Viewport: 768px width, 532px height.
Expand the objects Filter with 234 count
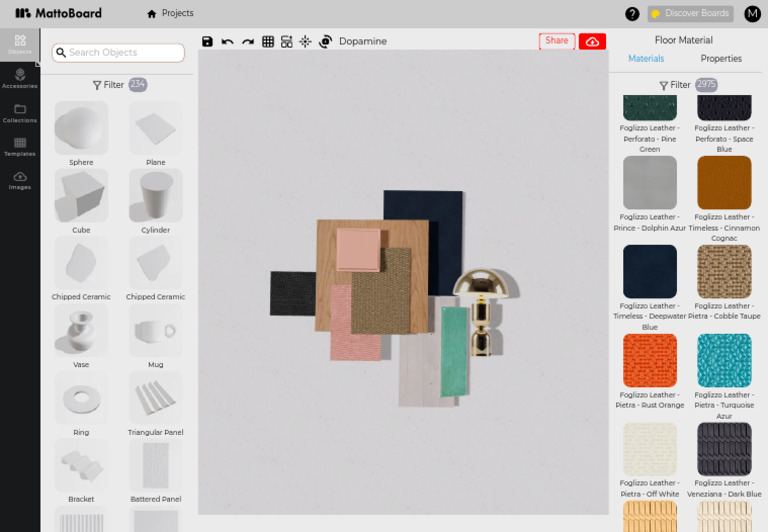coord(120,85)
